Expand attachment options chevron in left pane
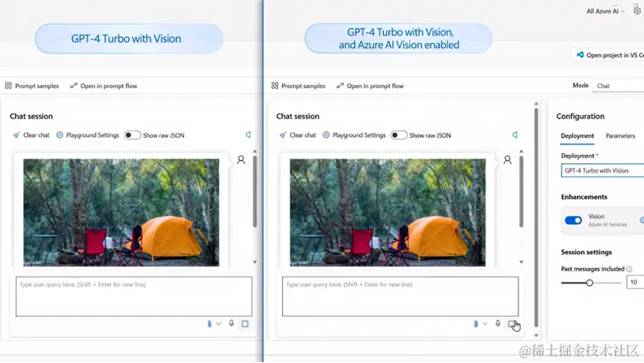This screenshot has width=644, height=363. (x=219, y=323)
